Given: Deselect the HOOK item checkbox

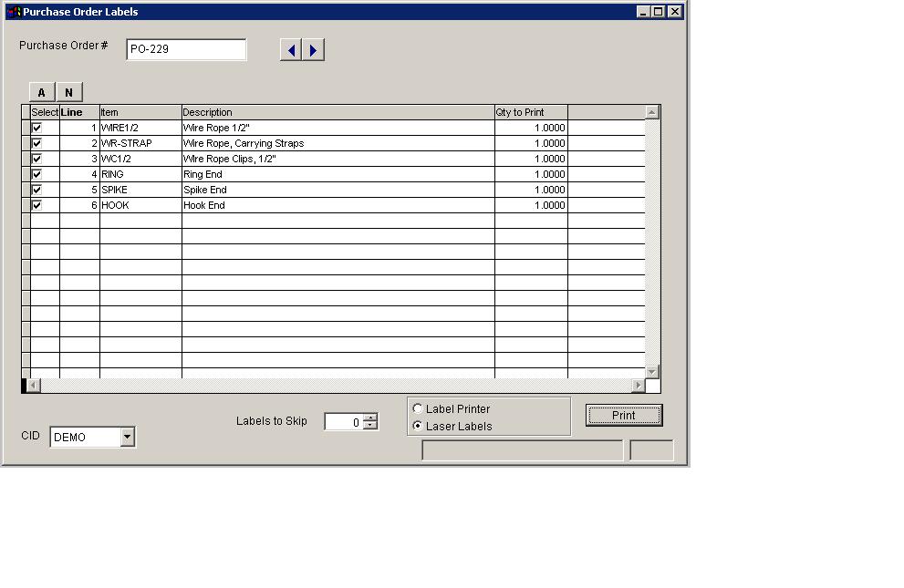Looking at the screenshot, I should click(x=36, y=205).
